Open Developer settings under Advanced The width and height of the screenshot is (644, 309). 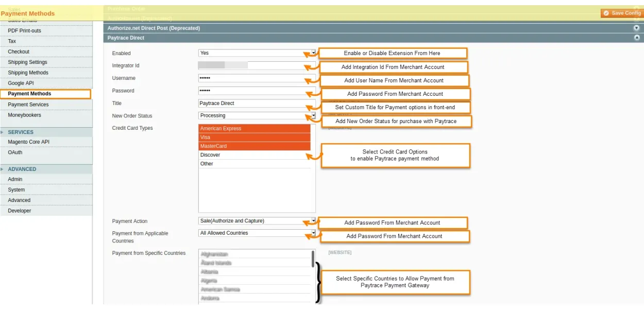click(20, 211)
